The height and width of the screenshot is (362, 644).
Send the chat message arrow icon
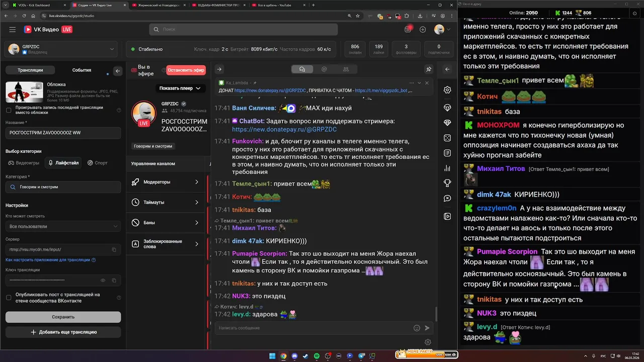point(427,328)
